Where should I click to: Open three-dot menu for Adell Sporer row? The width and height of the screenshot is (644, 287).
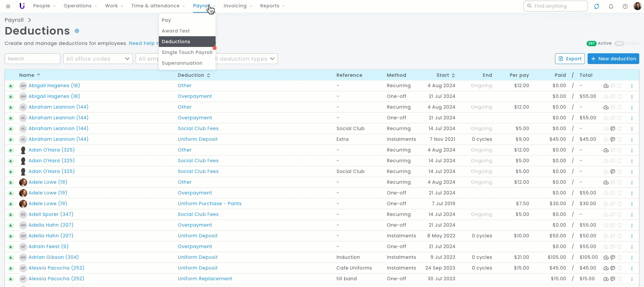click(632, 215)
